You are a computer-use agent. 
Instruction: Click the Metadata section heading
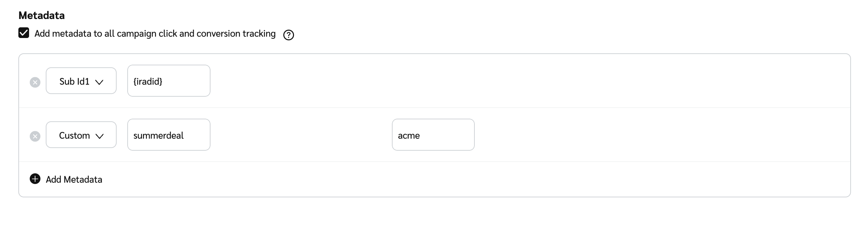[41, 15]
